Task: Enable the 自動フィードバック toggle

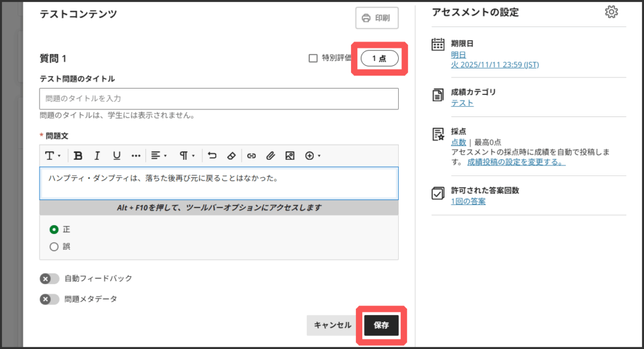Action: click(49, 279)
